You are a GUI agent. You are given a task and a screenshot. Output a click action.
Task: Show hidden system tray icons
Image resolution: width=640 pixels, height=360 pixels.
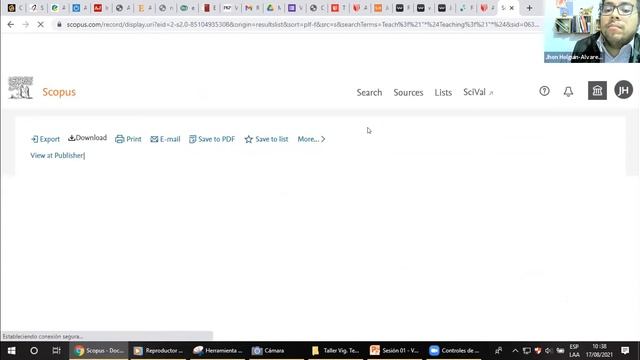[x=515, y=351]
